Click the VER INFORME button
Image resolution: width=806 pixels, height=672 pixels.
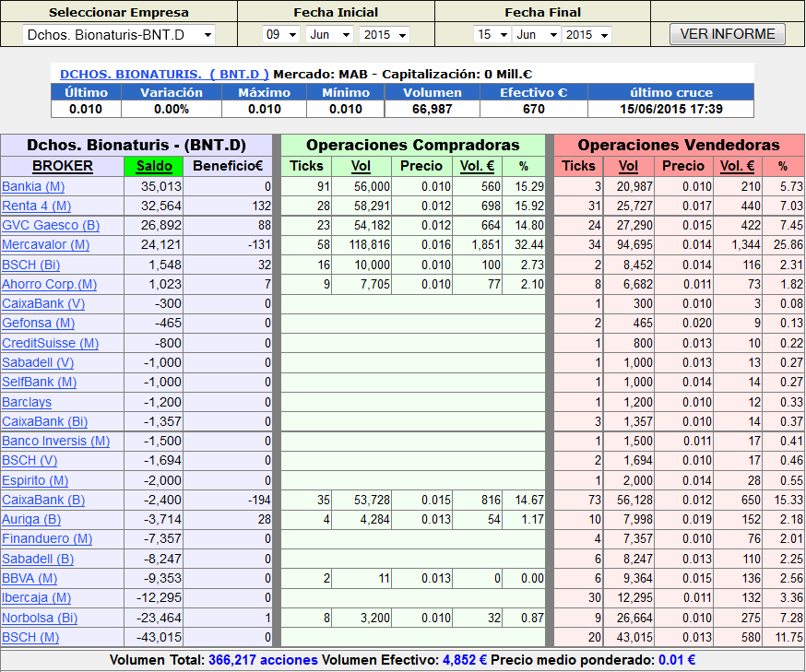728,34
